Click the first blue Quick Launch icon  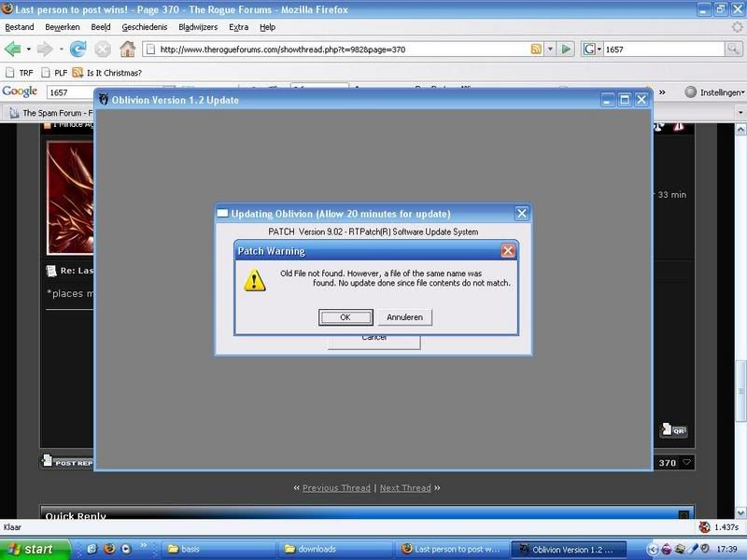tap(92, 549)
